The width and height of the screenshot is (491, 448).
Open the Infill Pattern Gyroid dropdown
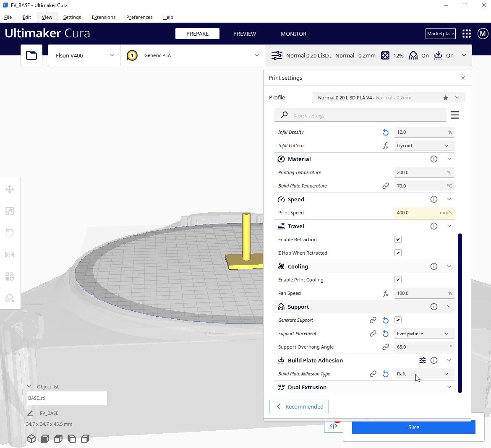(424, 146)
